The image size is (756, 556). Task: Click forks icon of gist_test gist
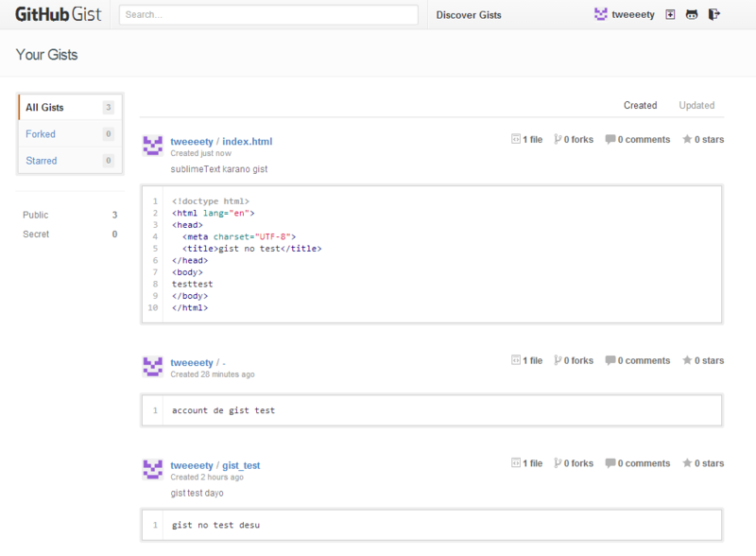[x=558, y=462]
